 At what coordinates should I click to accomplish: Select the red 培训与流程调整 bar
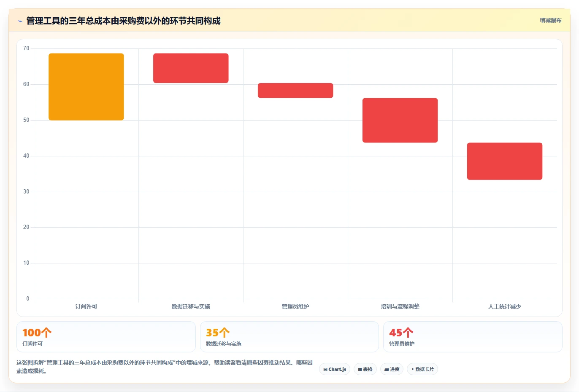(400, 120)
